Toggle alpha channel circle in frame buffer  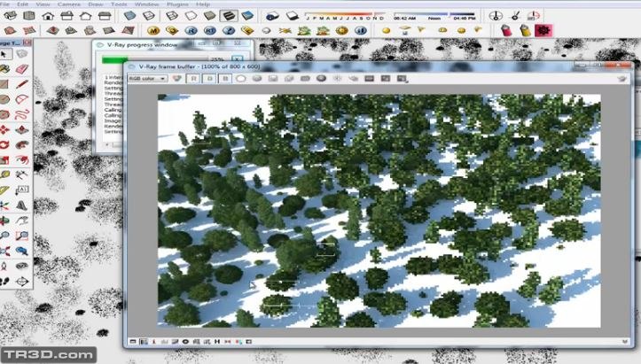[240, 78]
